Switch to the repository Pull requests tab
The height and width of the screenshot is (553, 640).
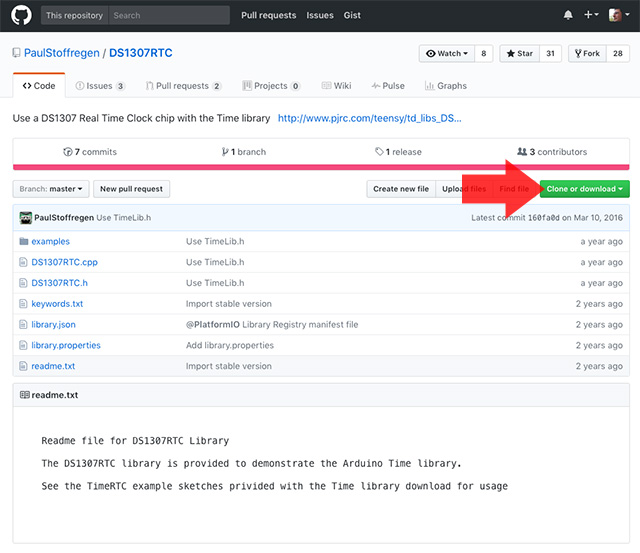point(183,86)
